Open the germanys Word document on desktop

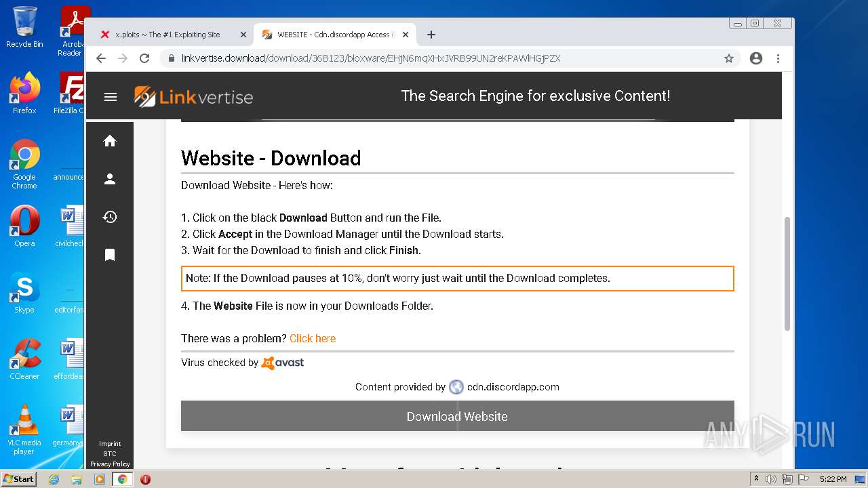tap(70, 426)
